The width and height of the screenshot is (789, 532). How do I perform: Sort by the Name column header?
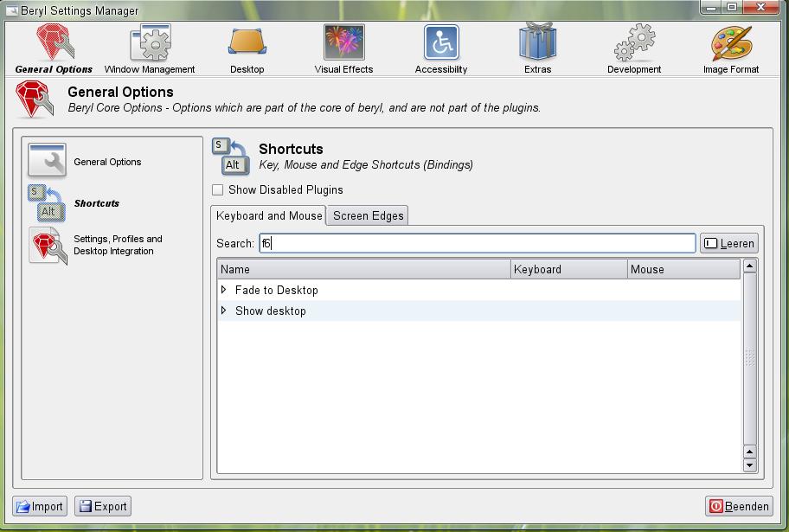[x=364, y=269]
